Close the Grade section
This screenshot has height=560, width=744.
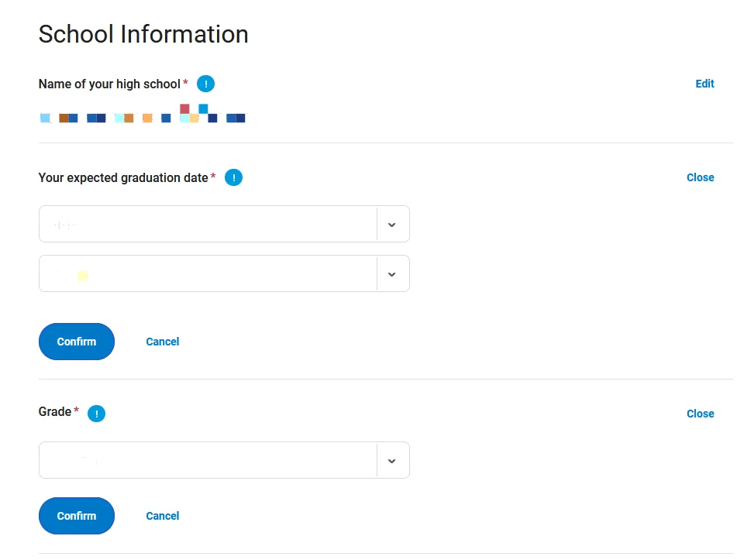click(x=700, y=414)
